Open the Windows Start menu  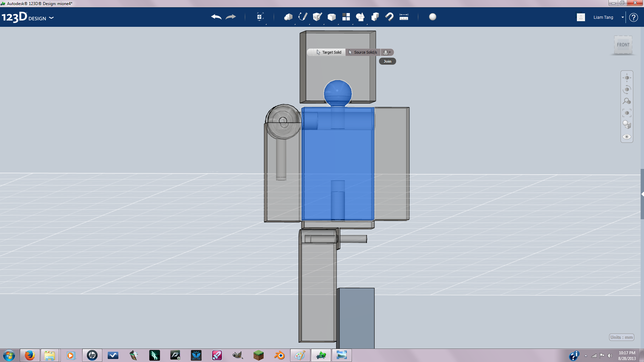coord(9,355)
